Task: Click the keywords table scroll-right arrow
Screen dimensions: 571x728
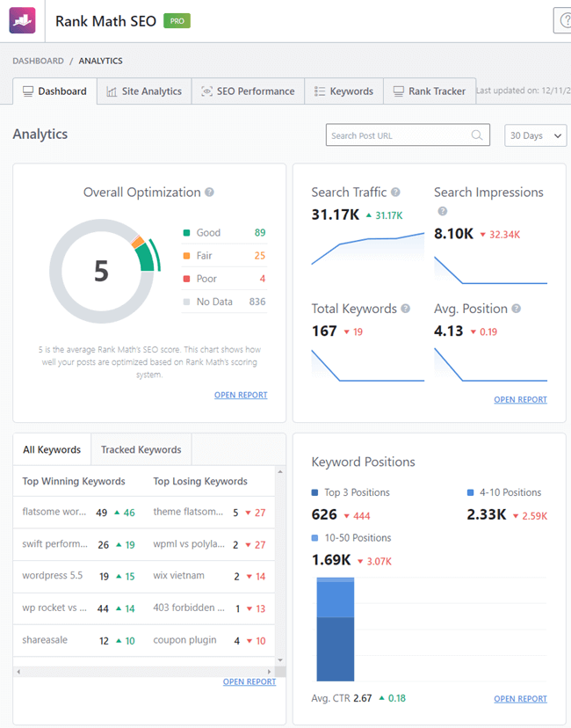Action: (269, 672)
